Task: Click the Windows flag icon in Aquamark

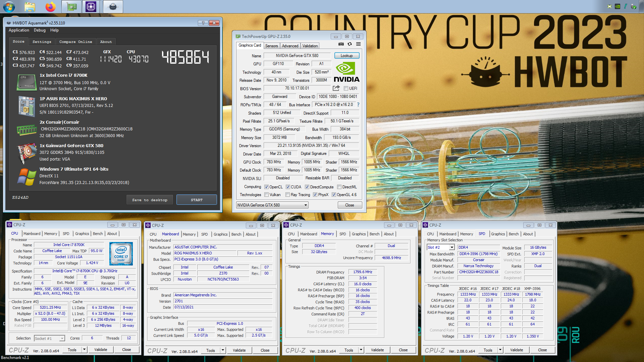Action: point(26,177)
